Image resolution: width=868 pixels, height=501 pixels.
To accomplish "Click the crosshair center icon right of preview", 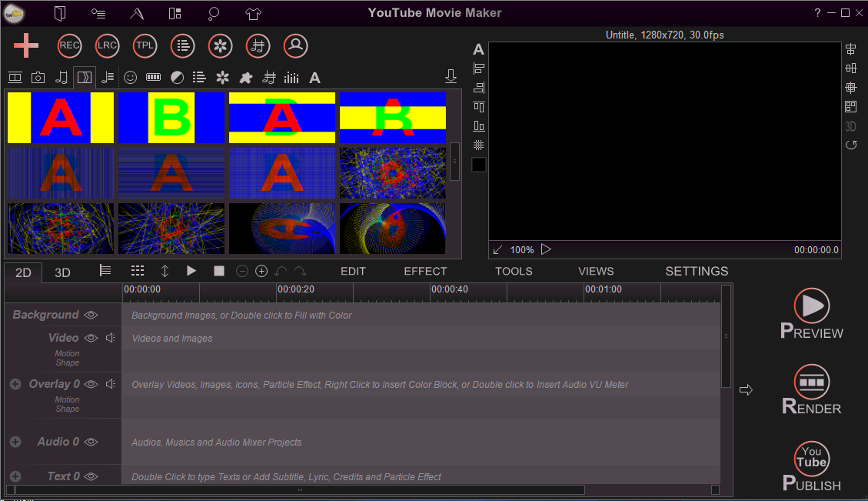I will [x=851, y=88].
